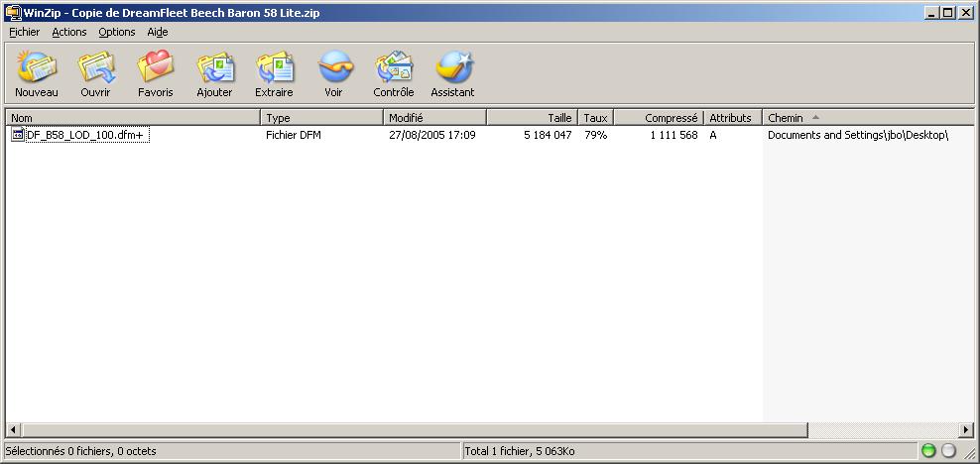
Task: Open the Options menu
Action: 117,32
